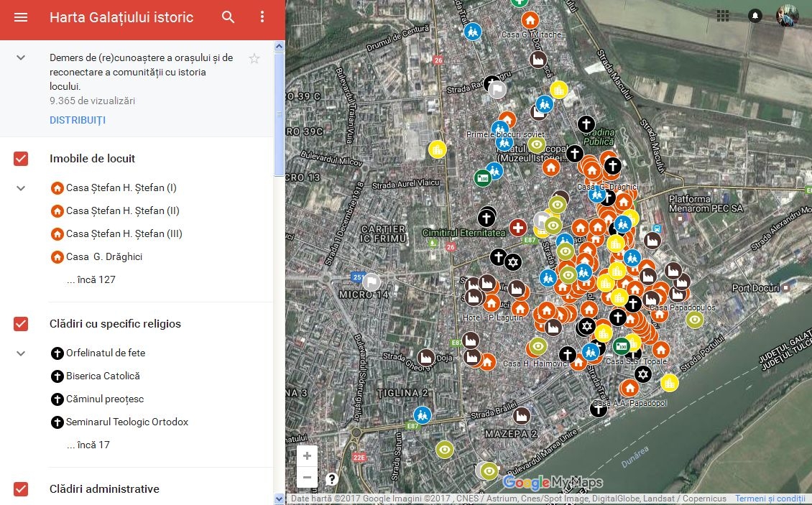This screenshot has width=812, height=505.
Task: Open the notifications bell
Action: click(x=755, y=16)
